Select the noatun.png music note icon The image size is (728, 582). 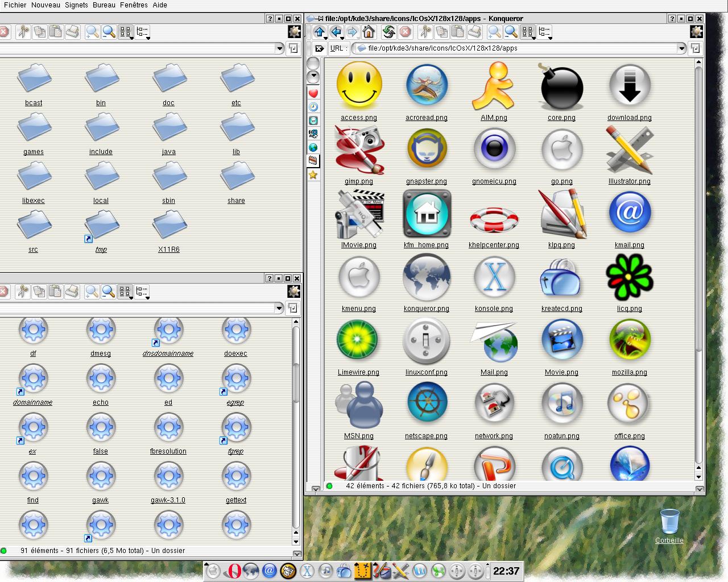(561, 404)
